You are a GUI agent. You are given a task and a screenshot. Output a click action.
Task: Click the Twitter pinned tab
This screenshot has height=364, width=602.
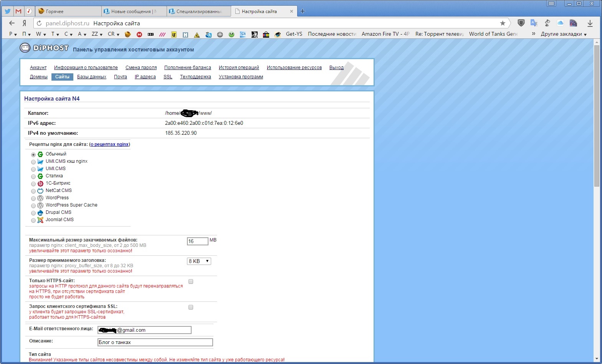(8, 11)
